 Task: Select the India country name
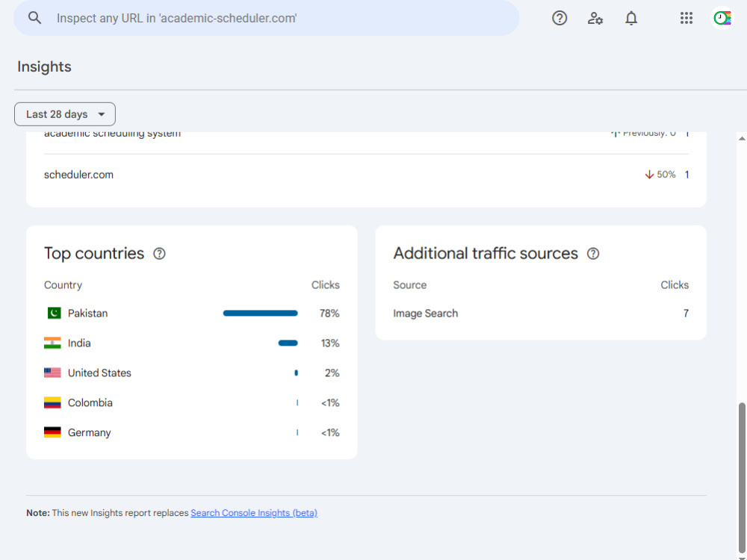tap(79, 343)
